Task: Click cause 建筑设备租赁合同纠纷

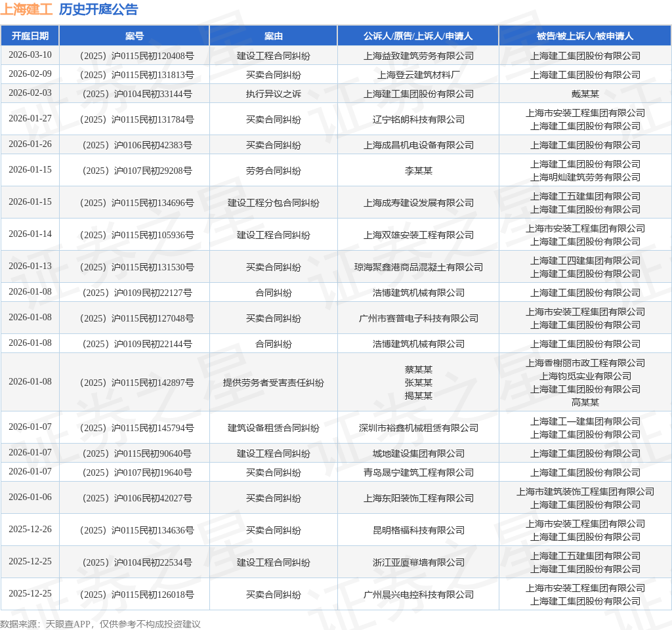Action: 274,428
